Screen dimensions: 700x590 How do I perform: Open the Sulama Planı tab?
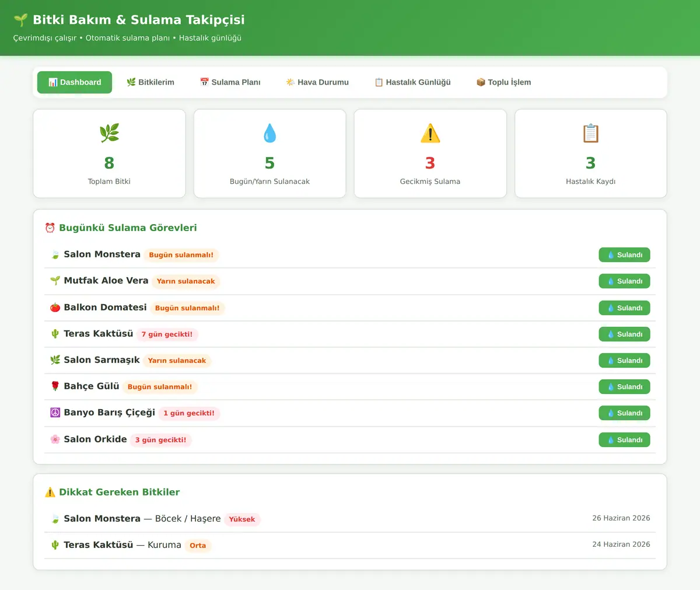tap(230, 82)
